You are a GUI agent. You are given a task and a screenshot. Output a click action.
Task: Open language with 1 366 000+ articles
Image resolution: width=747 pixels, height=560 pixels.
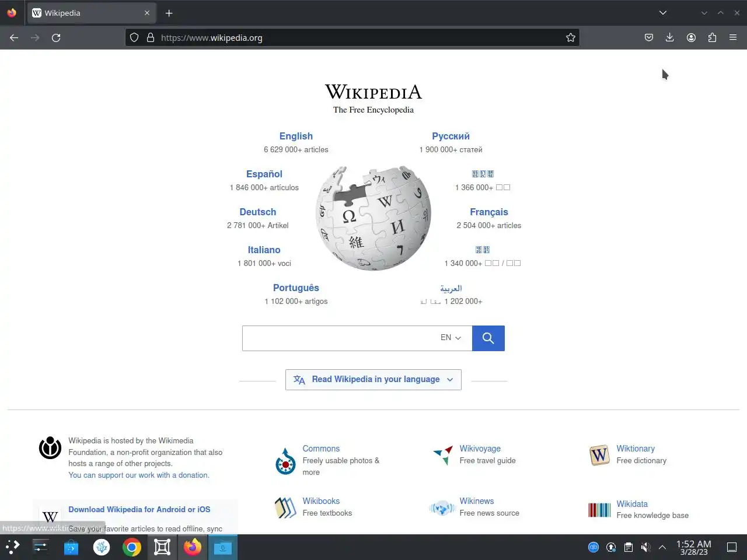click(x=483, y=174)
